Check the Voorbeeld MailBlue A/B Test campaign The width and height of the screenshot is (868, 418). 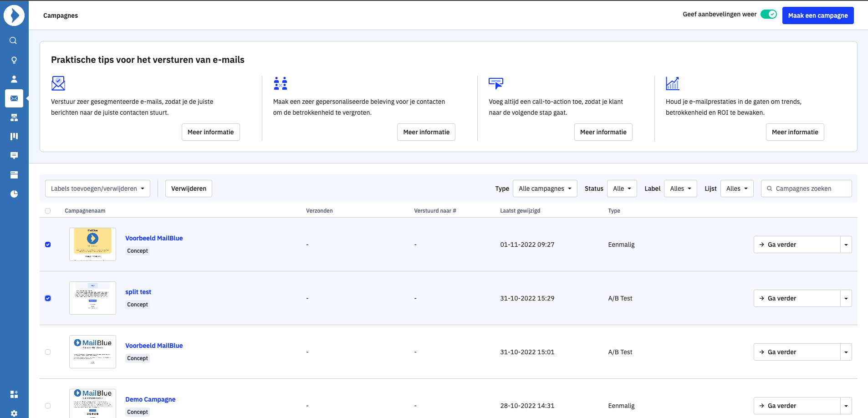pos(48,352)
